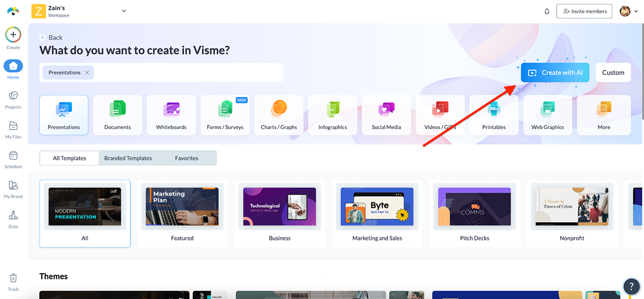Open the Trash bin

13,279
